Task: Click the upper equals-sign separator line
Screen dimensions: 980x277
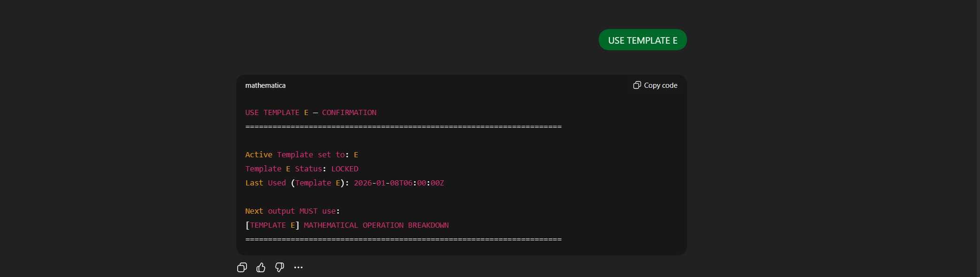Action: [403, 127]
